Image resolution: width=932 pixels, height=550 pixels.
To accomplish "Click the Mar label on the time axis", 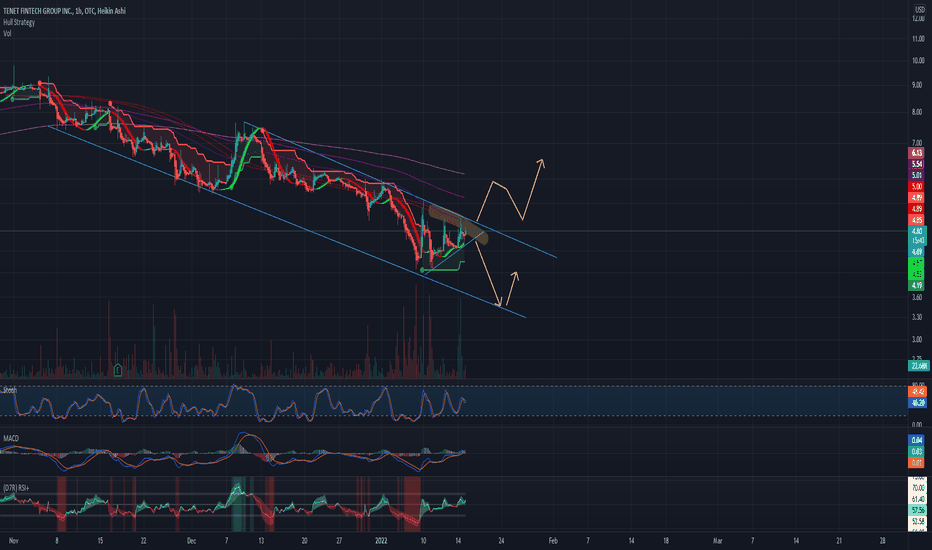I will pos(717,541).
